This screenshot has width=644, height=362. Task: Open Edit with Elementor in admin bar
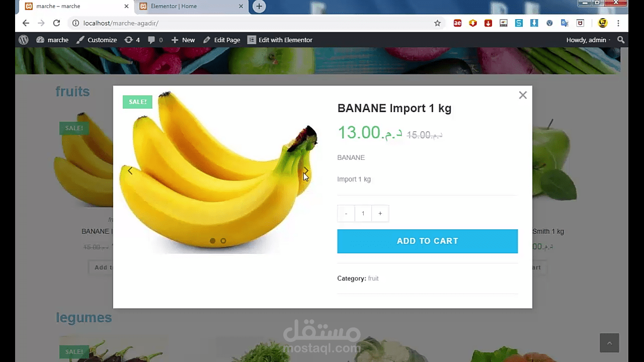pos(280,40)
